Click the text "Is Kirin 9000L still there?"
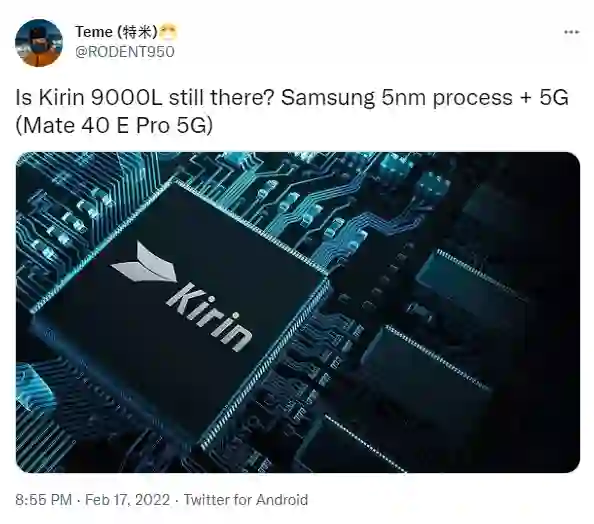 click(x=144, y=97)
